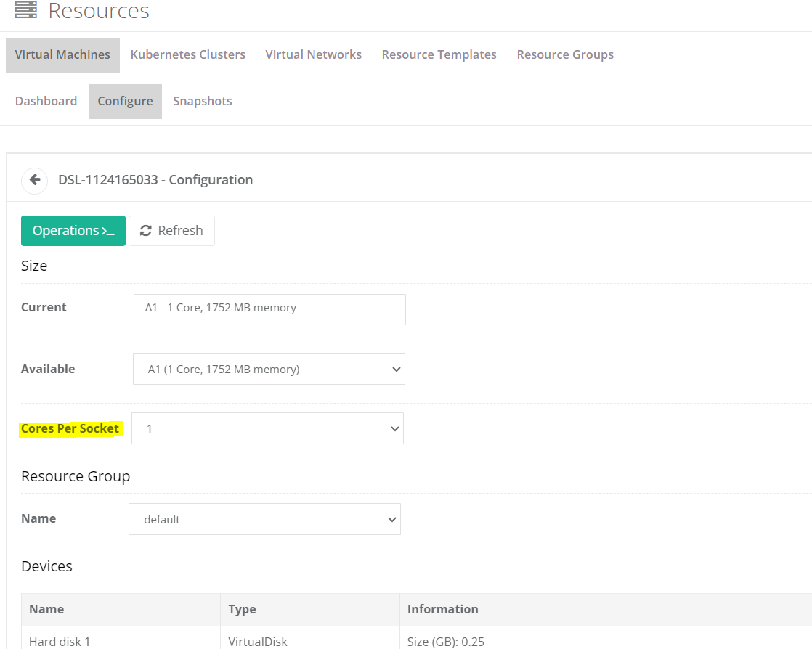Click the Resources server stack icon
Screen dimensions: 812x649
(25, 9)
